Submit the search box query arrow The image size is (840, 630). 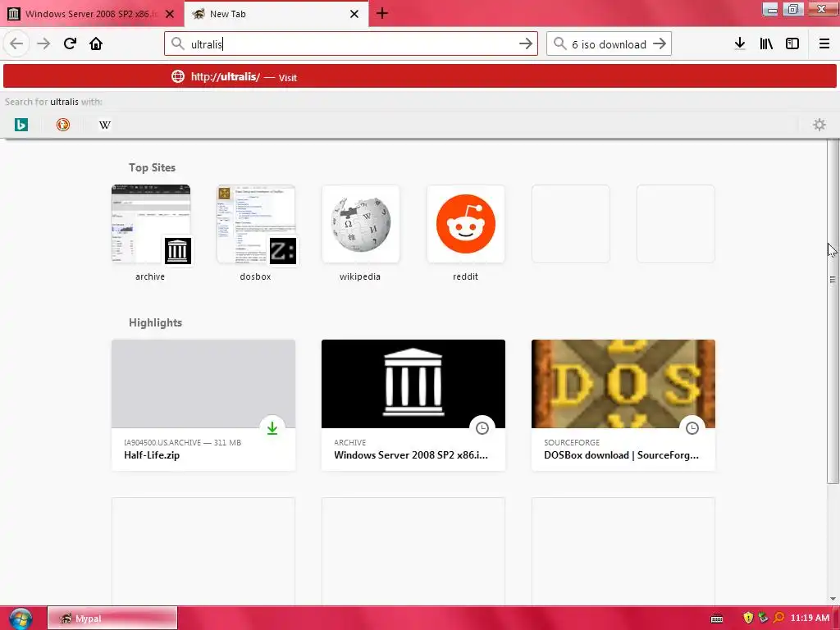click(x=660, y=44)
